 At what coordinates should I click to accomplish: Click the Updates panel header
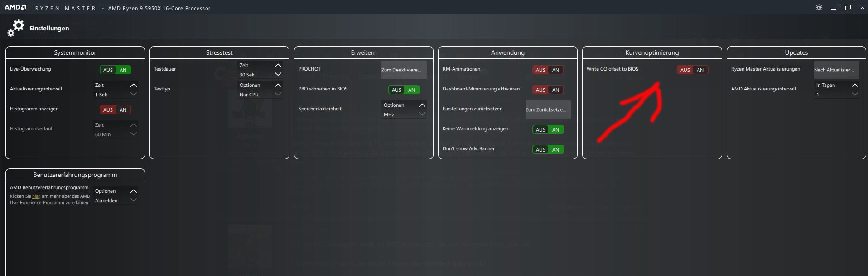[x=796, y=52]
